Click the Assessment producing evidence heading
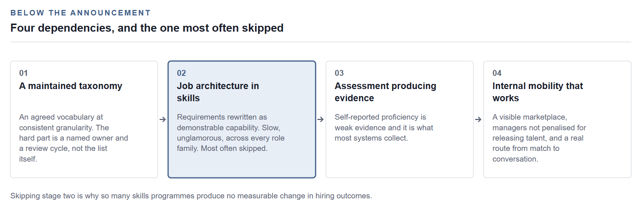 (385, 92)
